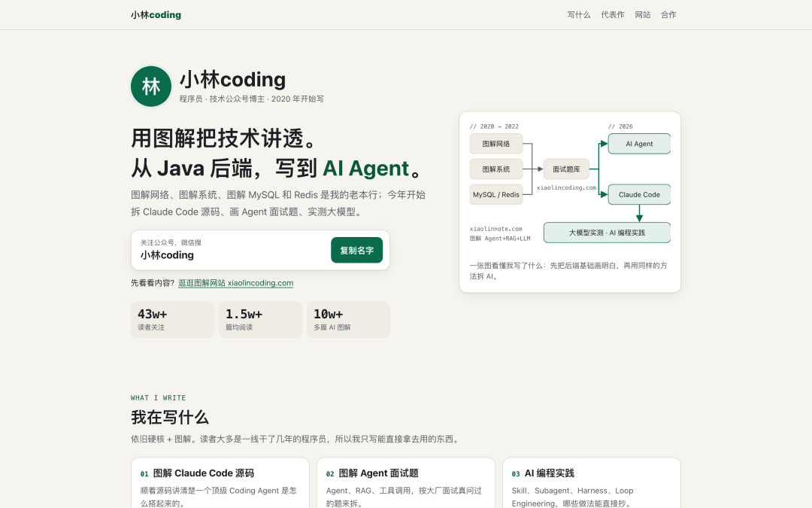The image size is (812, 508).
Task: Click the '// 2026' label in the diagram
Action: click(x=620, y=126)
